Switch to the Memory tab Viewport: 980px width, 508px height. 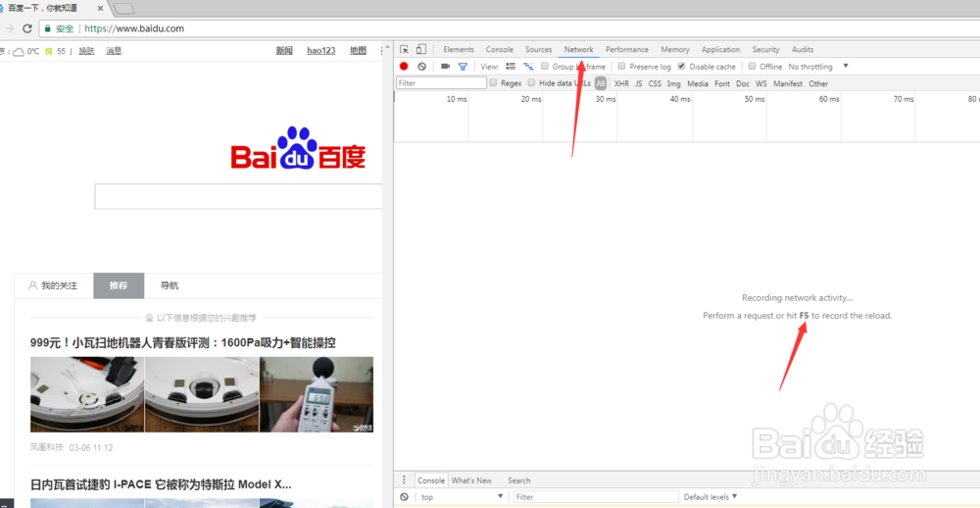675,49
